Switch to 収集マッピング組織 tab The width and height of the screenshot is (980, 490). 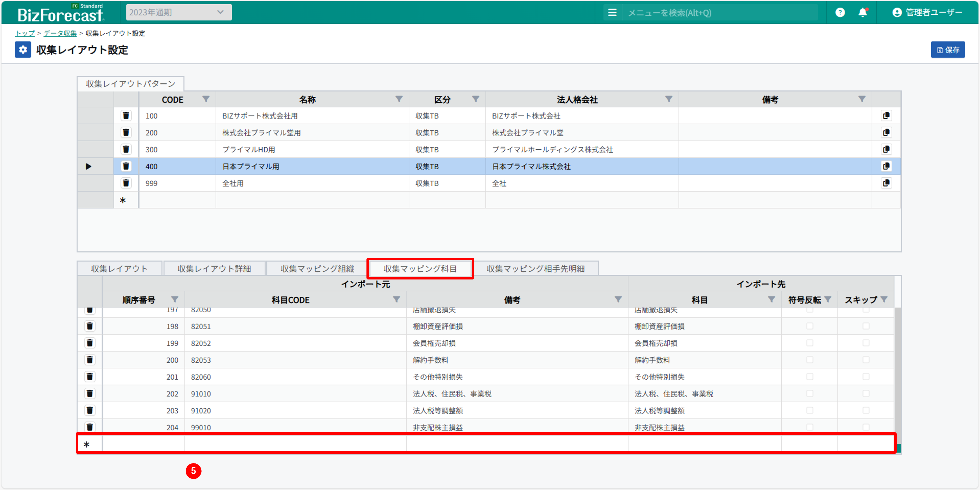coord(317,269)
